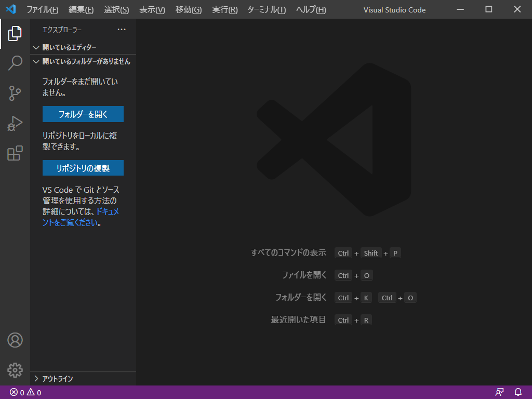Click the エクスプローラー panel title
Viewport: 532px width, 399px height.
[62, 30]
